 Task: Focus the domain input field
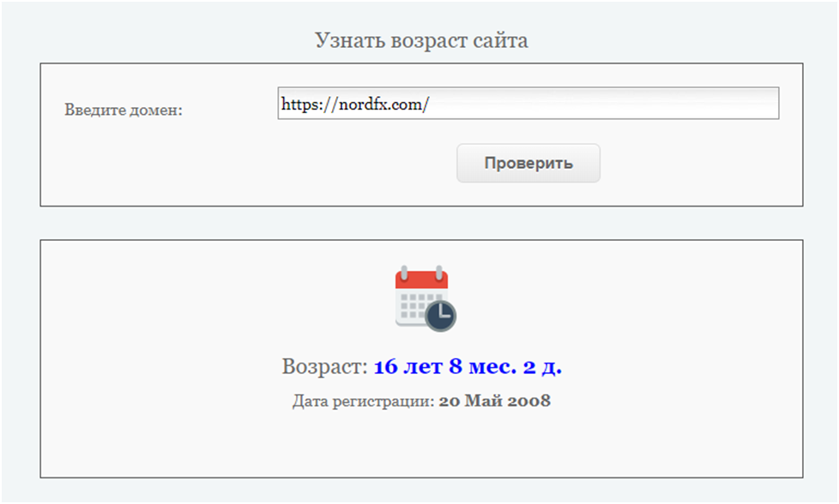click(x=528, y=103)
